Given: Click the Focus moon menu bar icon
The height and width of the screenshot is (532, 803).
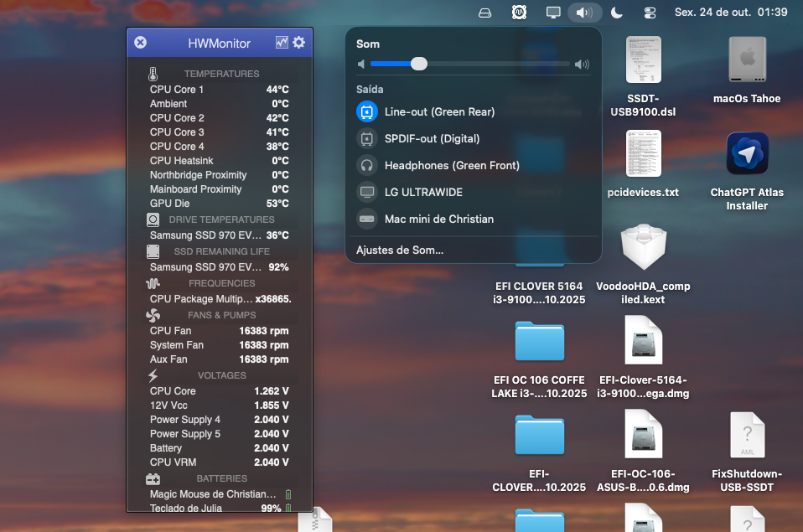Looking at the screenshot, I should click(617, 13).
